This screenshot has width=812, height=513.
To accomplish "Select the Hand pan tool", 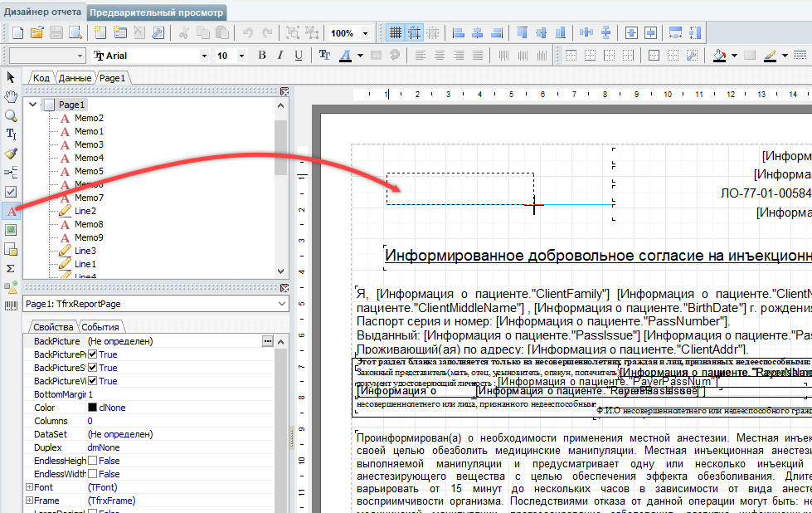I will pyautogui.click(x=12, y=96).
